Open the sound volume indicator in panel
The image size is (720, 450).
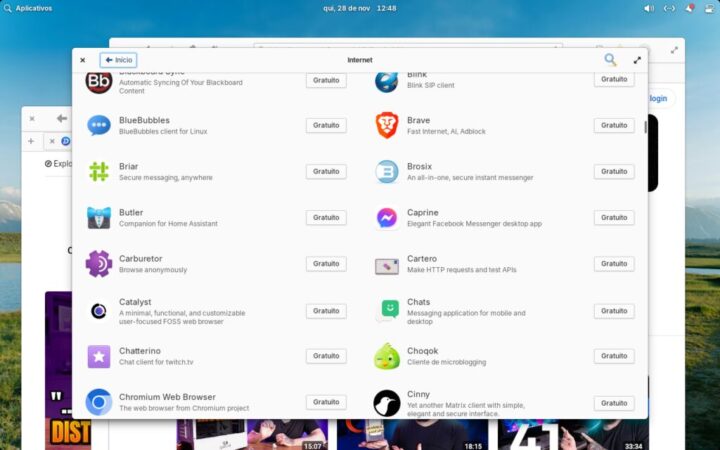[x=649, y=8]
